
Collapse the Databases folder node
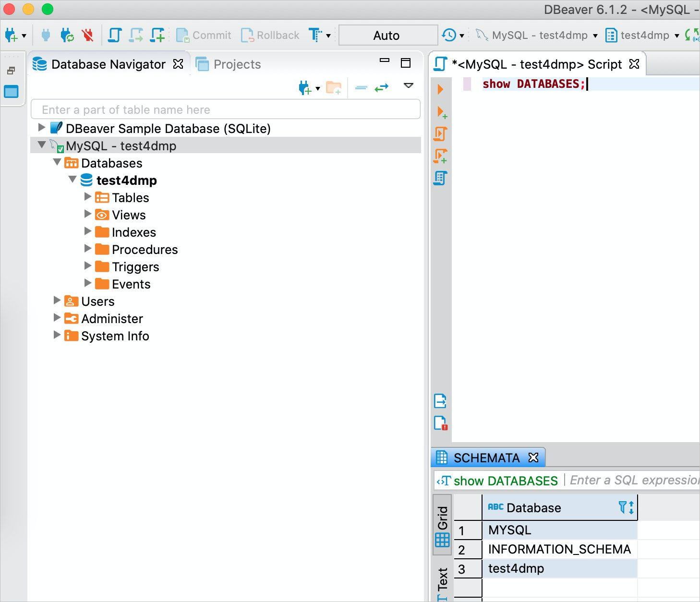[57, 162]
